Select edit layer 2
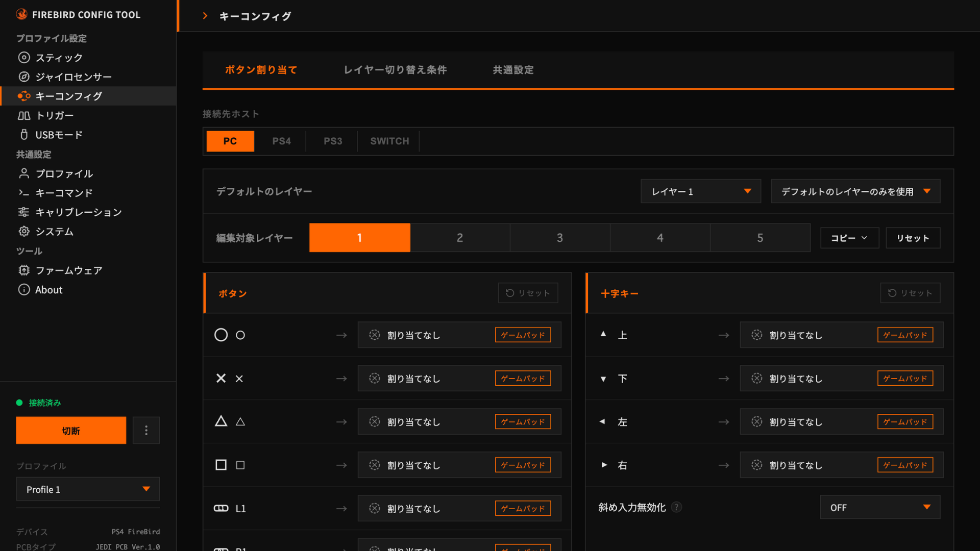 coord(460,238)
